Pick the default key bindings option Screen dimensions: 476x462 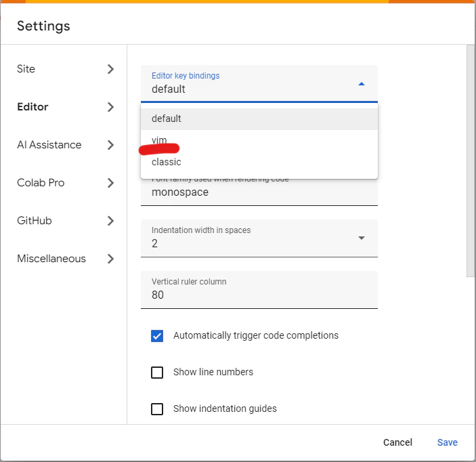[x=167, y=119]
